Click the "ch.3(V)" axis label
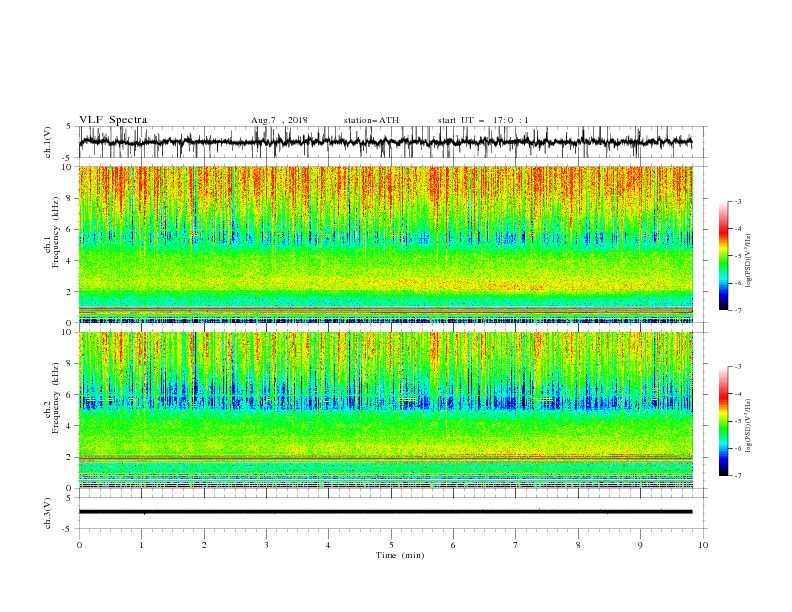The image size is (792, 612). pos(48,513)
